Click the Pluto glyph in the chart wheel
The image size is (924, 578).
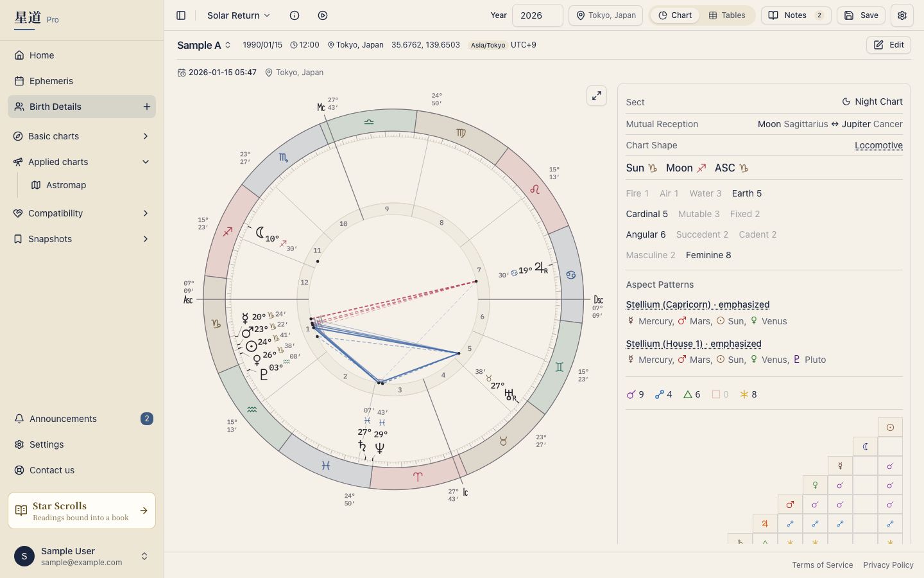click(264, 374)
